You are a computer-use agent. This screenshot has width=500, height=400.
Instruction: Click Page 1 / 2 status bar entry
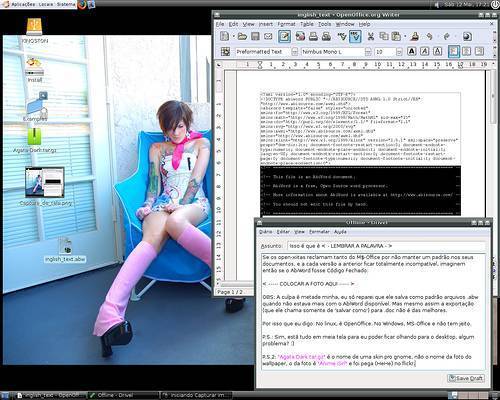(230, 292)
